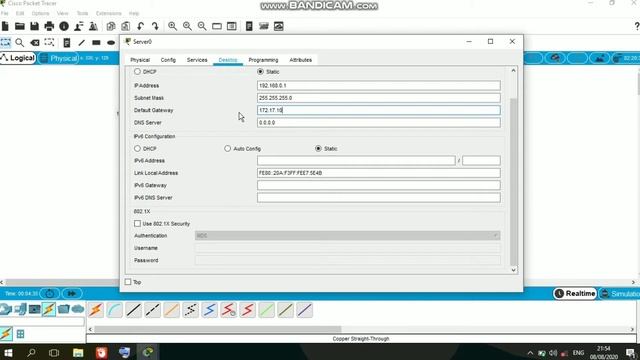Pick the Draw Line tool
This screenshot has width=640, height=360.
coord(82,42)
